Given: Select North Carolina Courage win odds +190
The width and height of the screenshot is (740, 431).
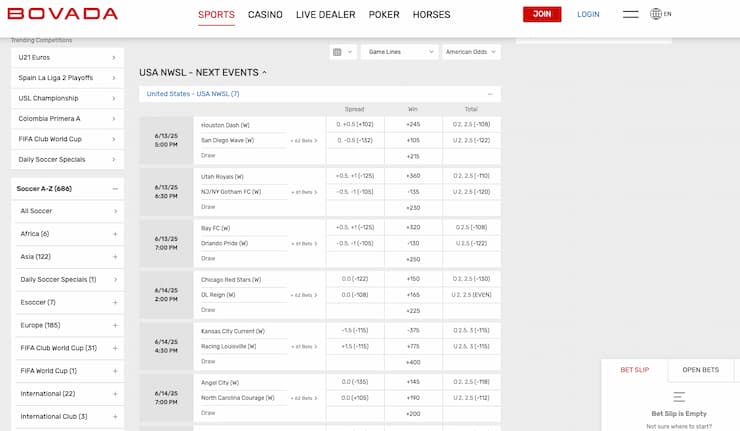Looking at the screenshot, I should 413,398.
